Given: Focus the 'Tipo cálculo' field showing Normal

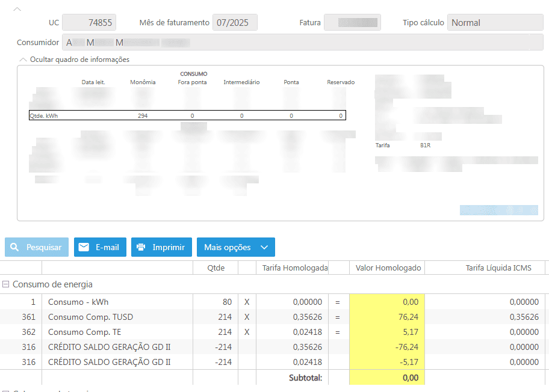Looking at the screenshot, I should pyautogui.click(x=495, y=23).
